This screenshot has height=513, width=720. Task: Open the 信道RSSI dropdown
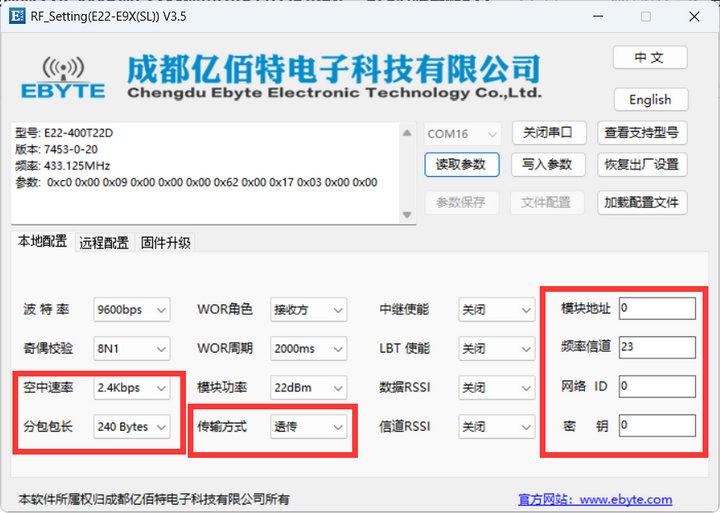497,427
